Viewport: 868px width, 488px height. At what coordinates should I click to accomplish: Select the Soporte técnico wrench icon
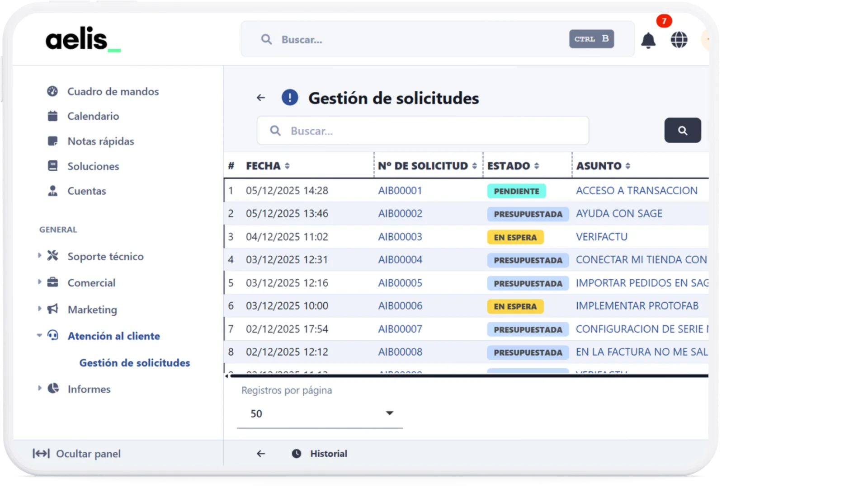coord(53,256)
